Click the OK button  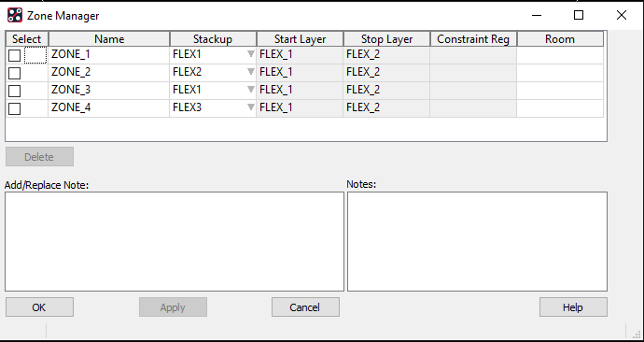point(39,307)
